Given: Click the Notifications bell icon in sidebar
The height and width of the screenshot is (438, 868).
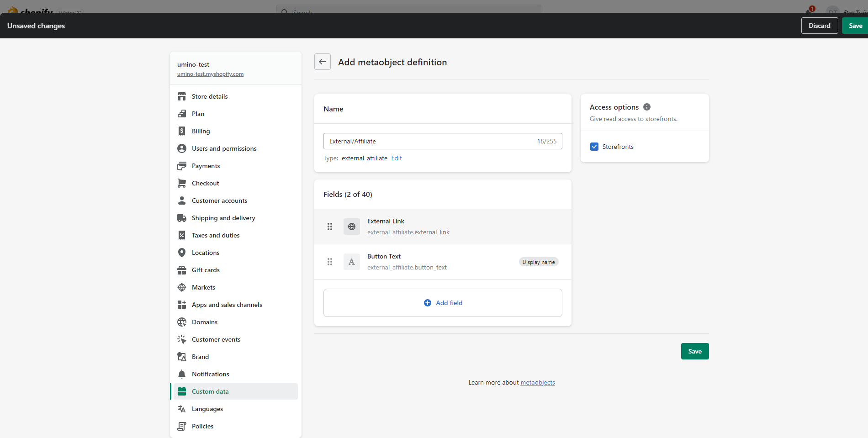Looking at the screenshot, I should (182, 374).
